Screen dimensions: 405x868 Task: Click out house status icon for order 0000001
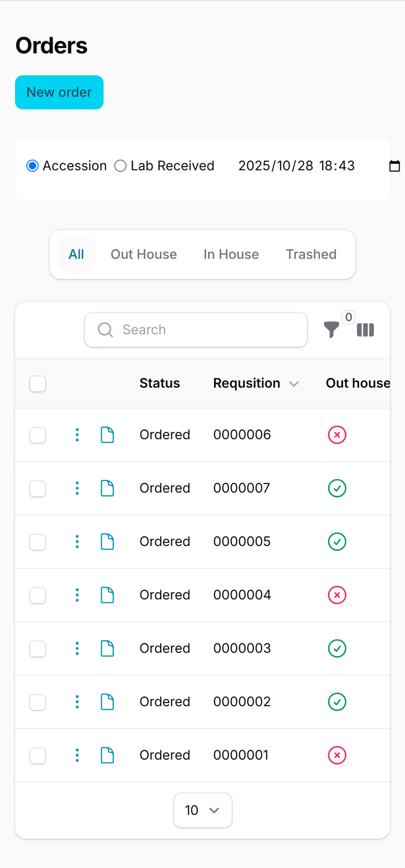[337, 755]
